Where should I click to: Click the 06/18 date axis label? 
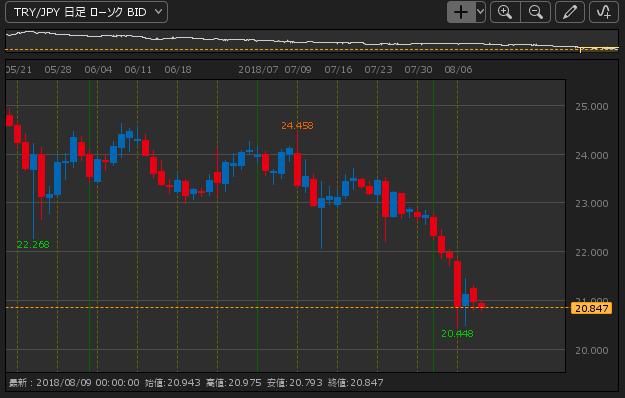click(178, 70)
